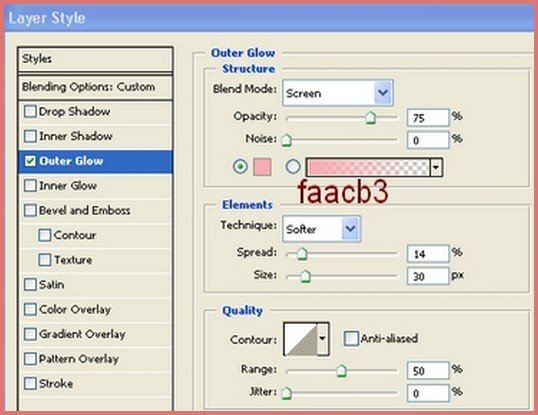Open the contour picker arrow
Viewport: 538px width, 415px height.
pyautogui.click(x=323, y=339)
